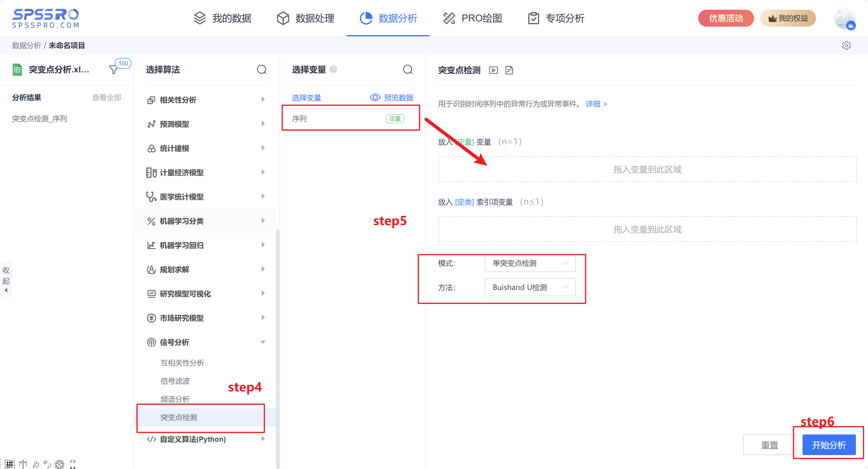The width and height of the screenshot is (868, 469).
Task: Click the SPSSPRO logo
Action: pos(45,18)
